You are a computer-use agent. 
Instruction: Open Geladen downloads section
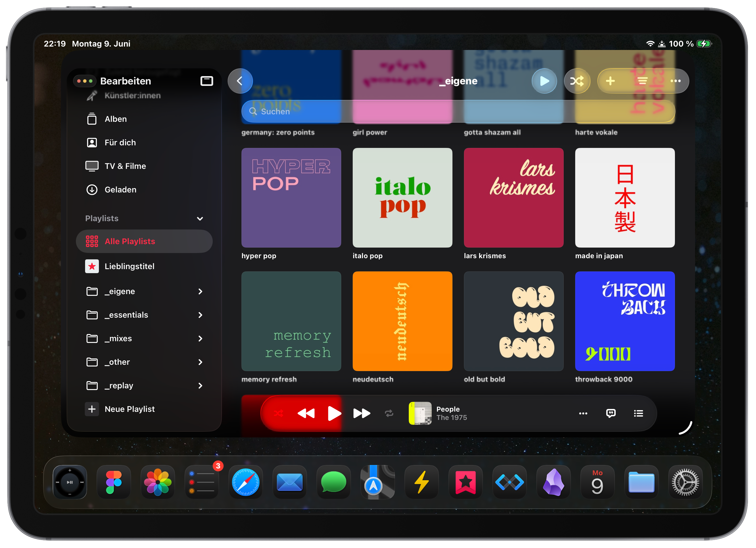tap(144, 190)
